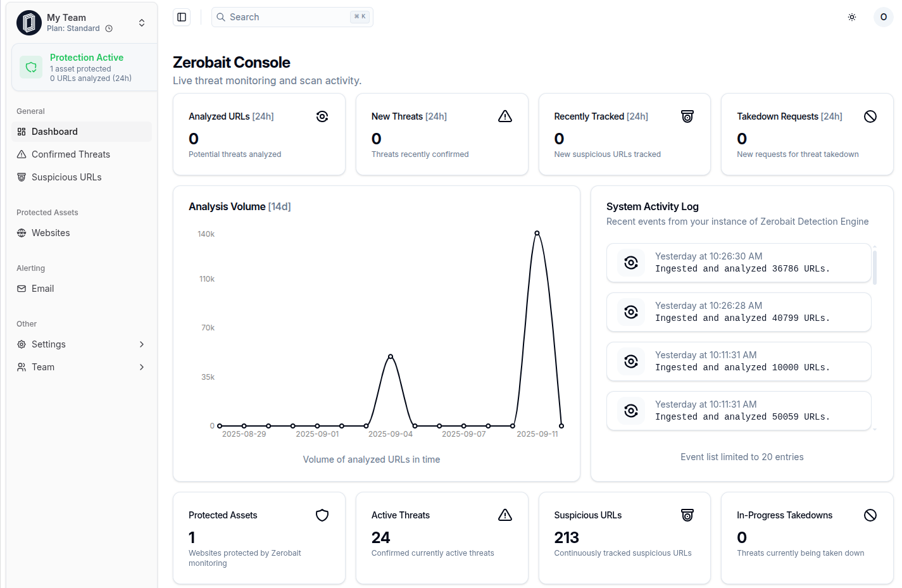The width and height of the screenshot is (902, 588).
Task: Click the clock icon beside Plan: Standard
Action: [x=109, y=28]
